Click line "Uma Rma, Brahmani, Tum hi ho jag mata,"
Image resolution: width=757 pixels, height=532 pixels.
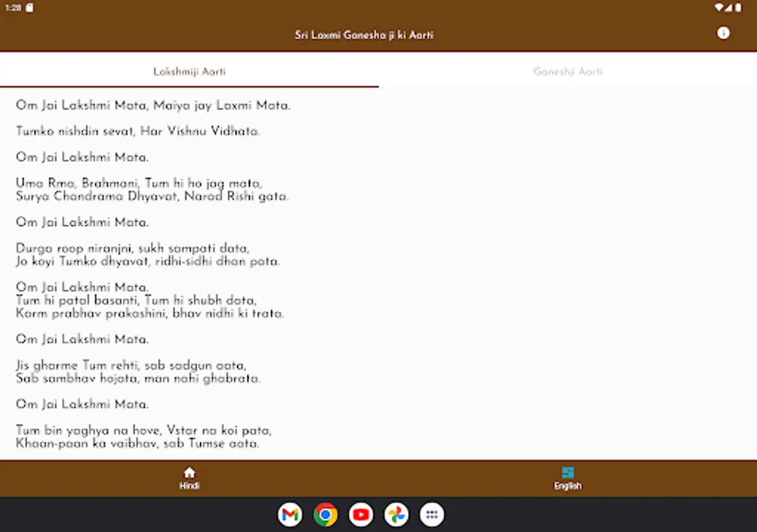(x=139, y=183)
